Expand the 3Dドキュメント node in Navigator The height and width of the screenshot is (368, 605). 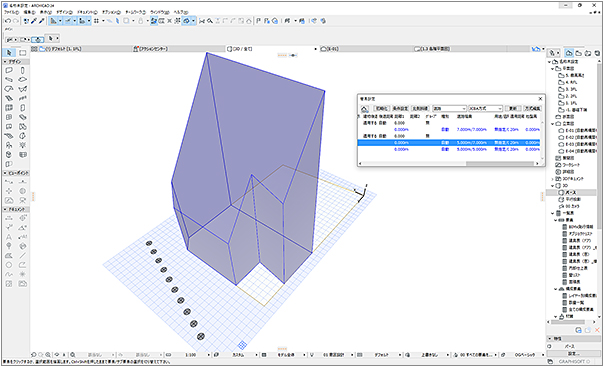click(x=553, y=179)
